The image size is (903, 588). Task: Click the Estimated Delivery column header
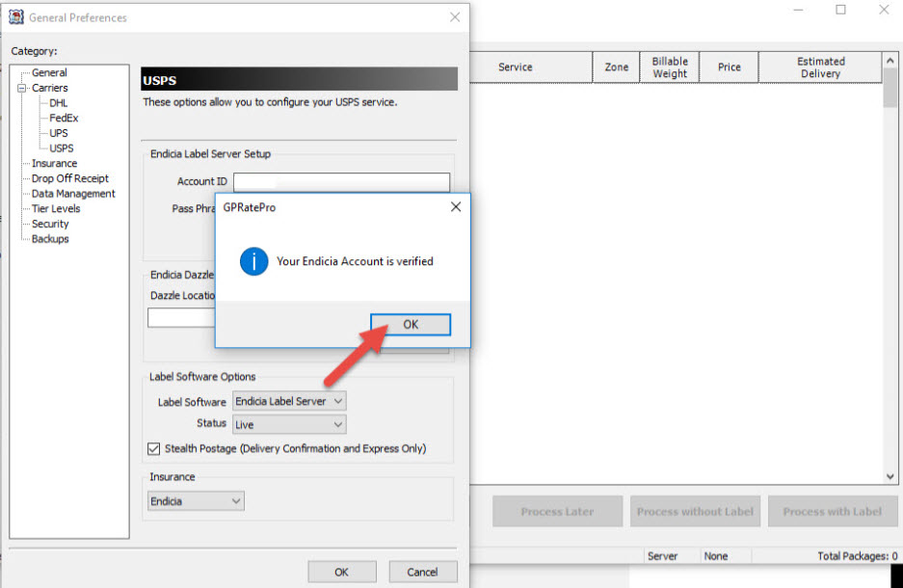[820, 67]
